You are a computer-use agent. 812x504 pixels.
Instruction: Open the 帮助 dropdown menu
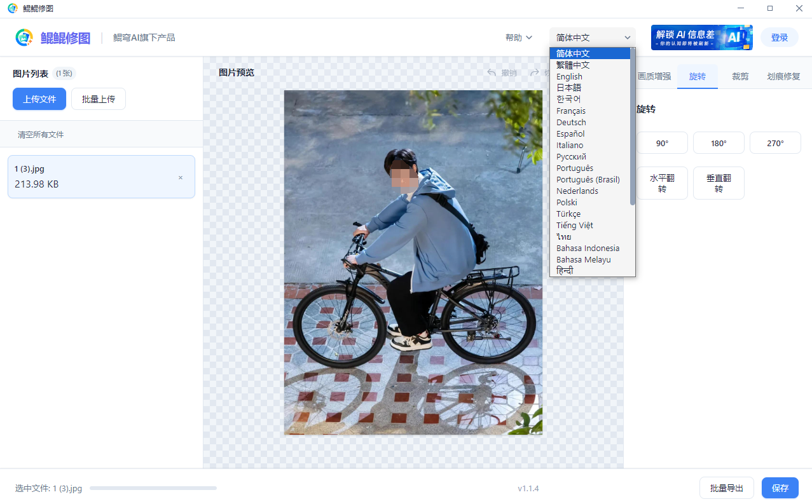(518, 37)
